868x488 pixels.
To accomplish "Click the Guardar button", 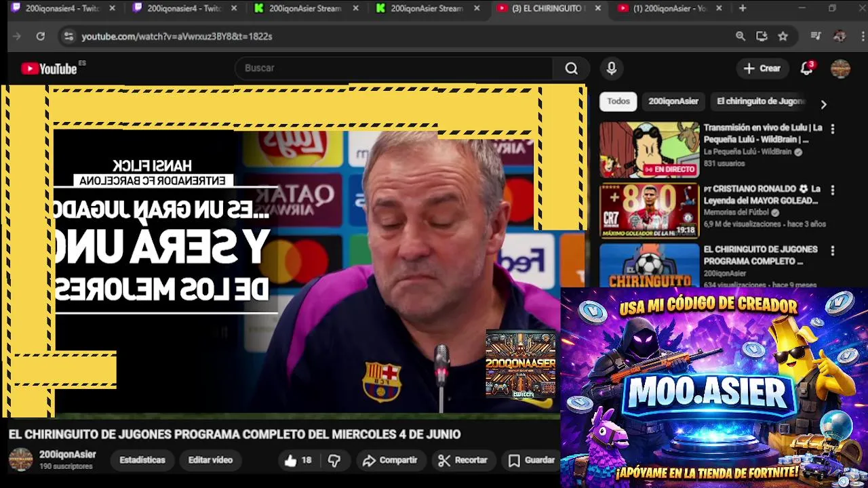I will pyautogui.click(x=532, y=460).
